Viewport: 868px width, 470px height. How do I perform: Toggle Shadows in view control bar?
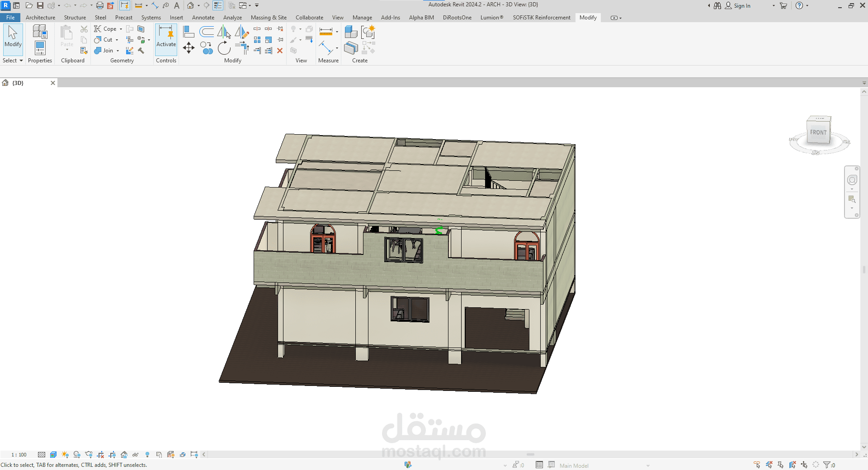click(x=77, y=455)
